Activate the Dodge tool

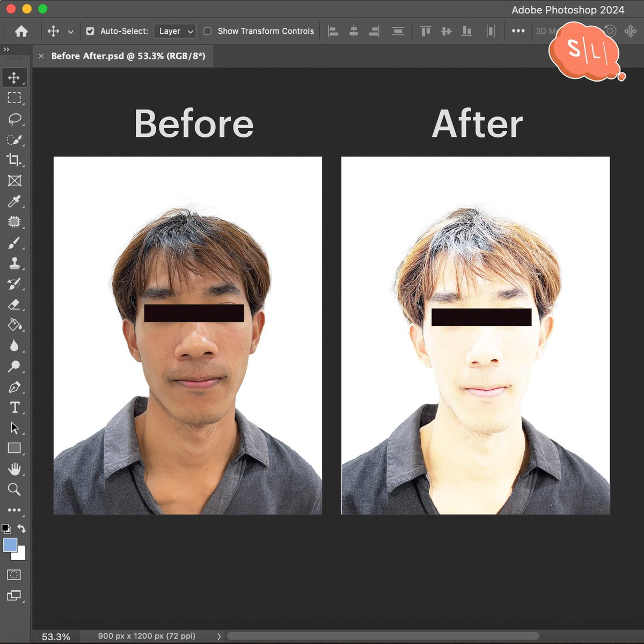coord(14,365)
